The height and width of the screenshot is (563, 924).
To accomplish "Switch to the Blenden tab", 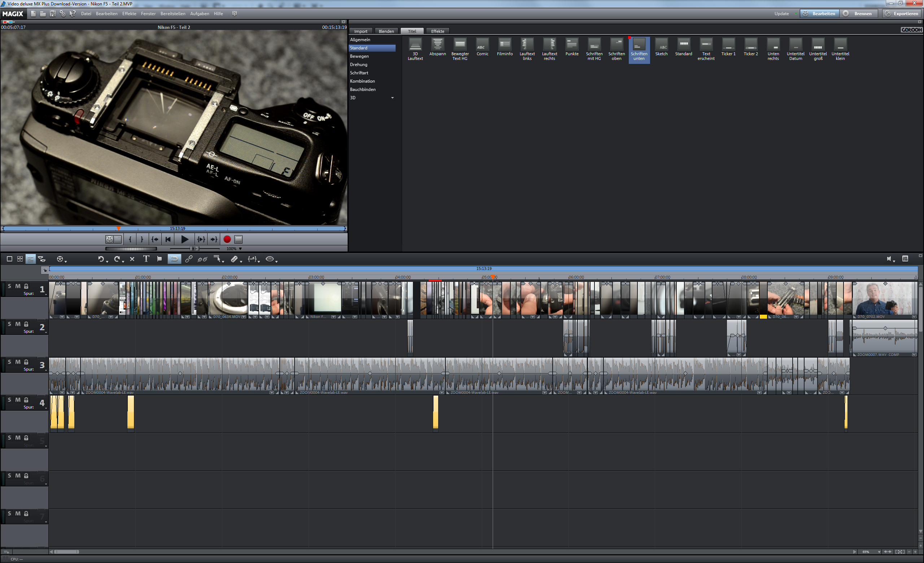I will (386, 31).
